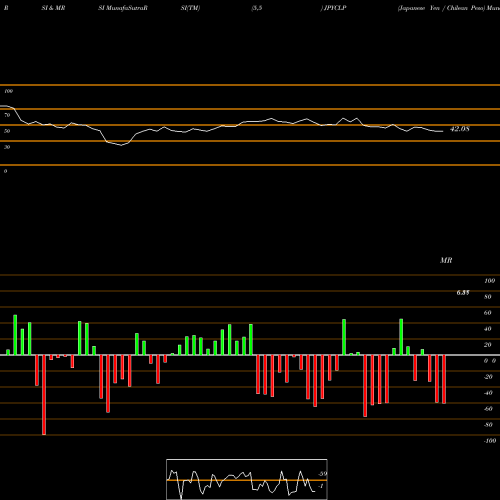Click the RSI axis label 100

coord(9,91)
